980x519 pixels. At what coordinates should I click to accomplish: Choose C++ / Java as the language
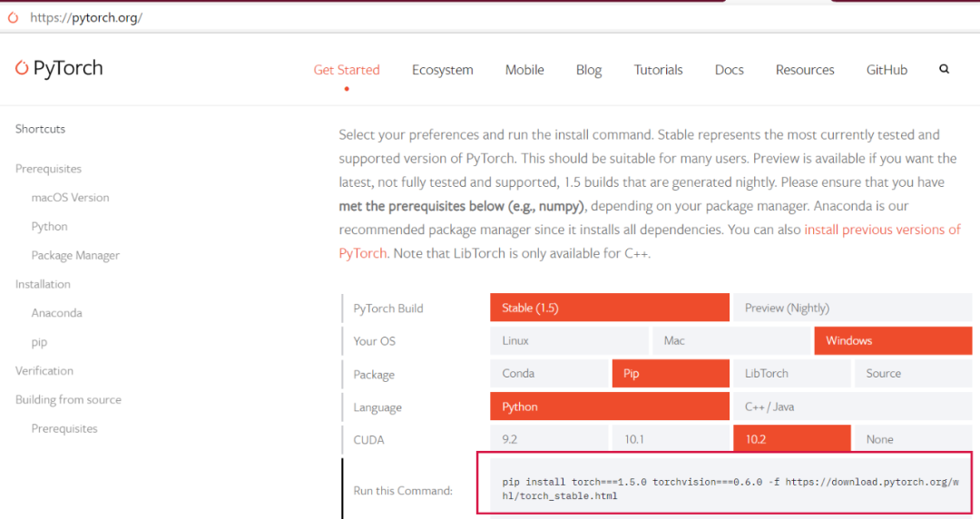click(852, 406)
